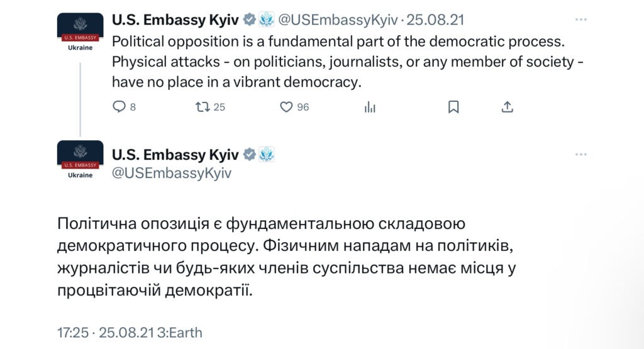Click the Ukrainian tweet text body

coord(286,257)
